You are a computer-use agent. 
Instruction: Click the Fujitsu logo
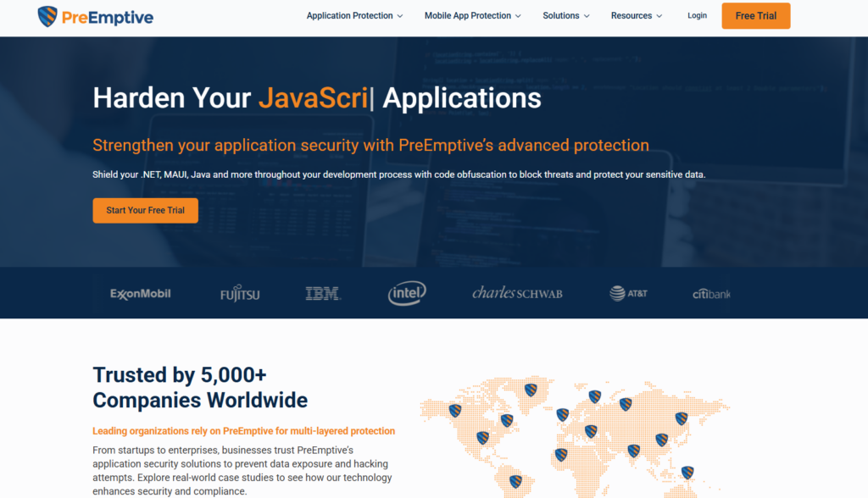click(x=240, y=295)
